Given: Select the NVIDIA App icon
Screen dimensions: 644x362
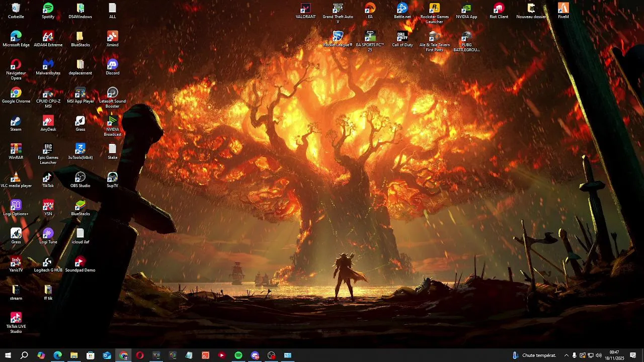Looking at the screenshot, I should tap(467, 11).
